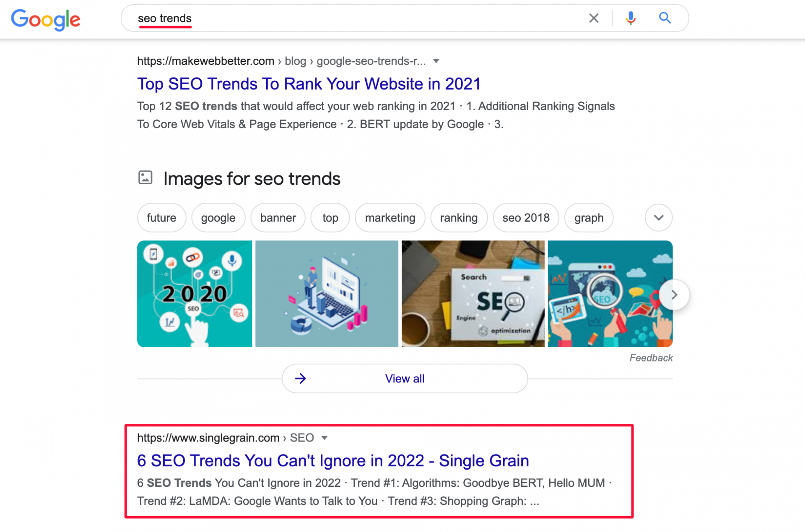Select the 'google' image filter chip
The width and height of the screenshot is (805, 532).
pyautogui.click(x=218, y=217)
